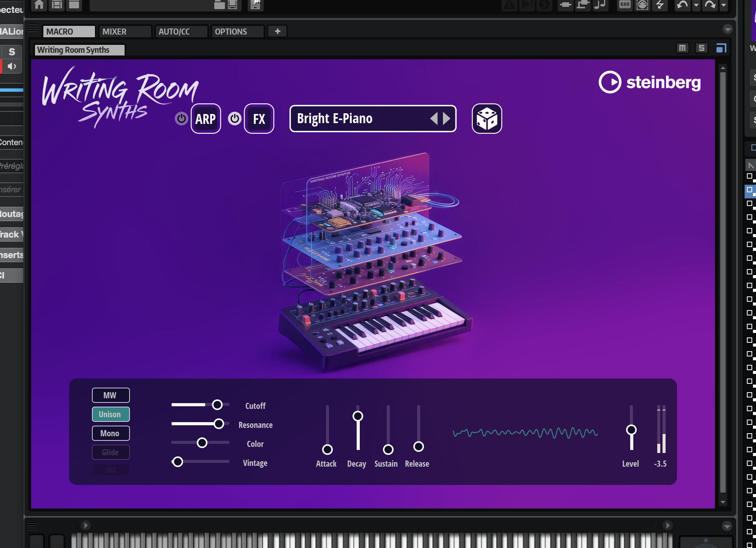The width and height of the screenshot is (756, 548).
Task: Click the undo arrow icon
Action: 682,5
